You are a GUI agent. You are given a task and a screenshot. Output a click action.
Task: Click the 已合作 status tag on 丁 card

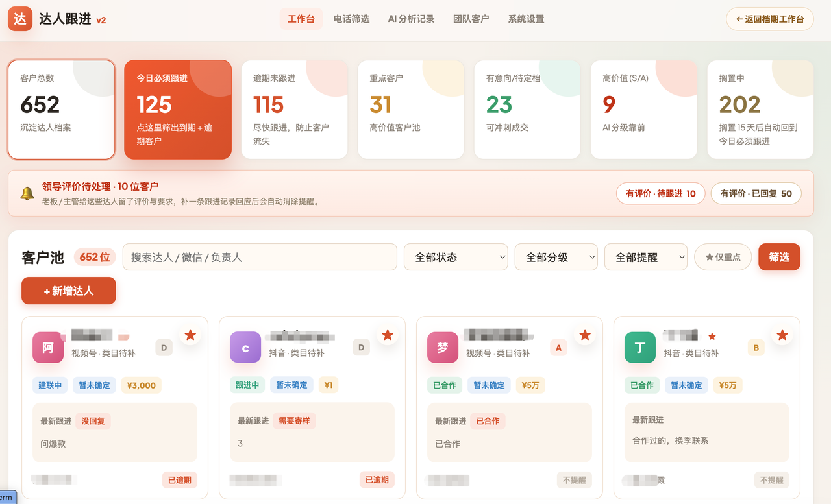(642, 385)
